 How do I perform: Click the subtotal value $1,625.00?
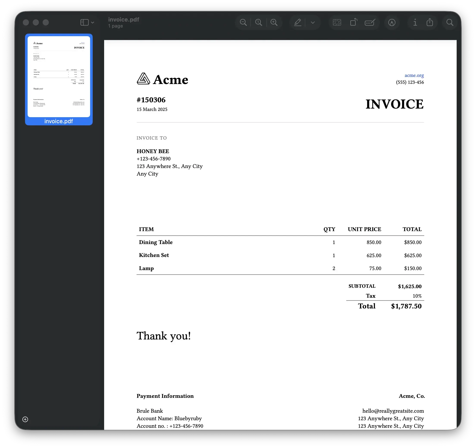pyautogui.click(x=410, y=286)
